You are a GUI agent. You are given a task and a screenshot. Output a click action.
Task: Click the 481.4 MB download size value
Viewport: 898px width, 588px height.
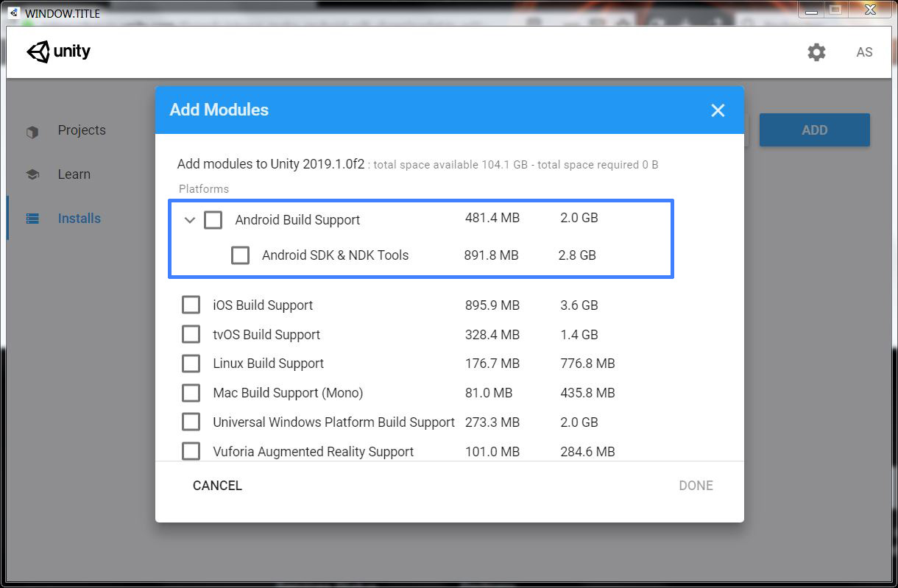492,218
